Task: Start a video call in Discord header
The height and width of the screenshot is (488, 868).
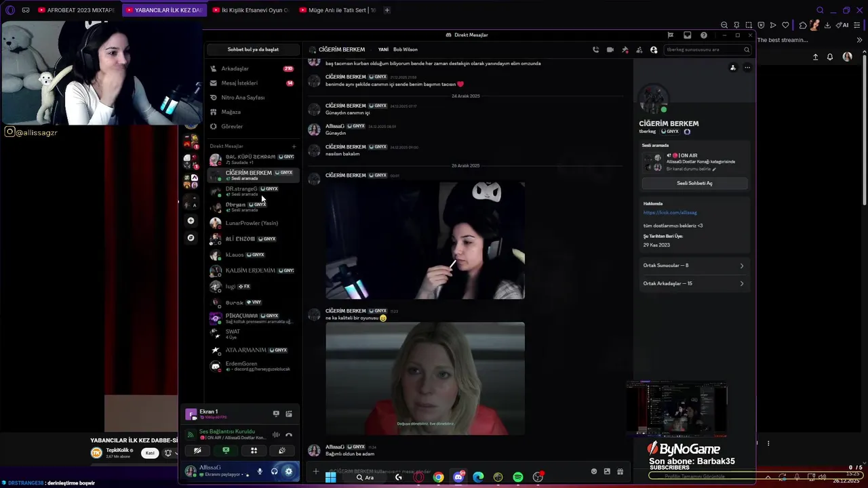Action: (x=610, y=49)
